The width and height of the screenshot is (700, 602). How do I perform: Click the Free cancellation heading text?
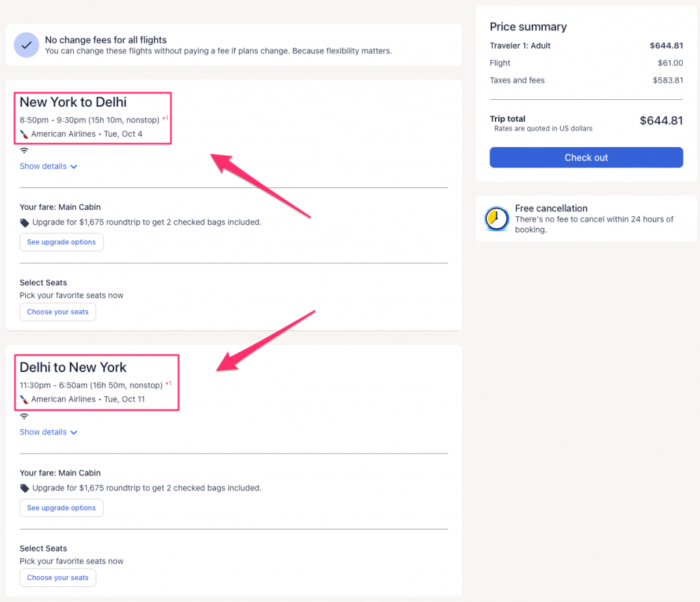click(x=551, y=209)
